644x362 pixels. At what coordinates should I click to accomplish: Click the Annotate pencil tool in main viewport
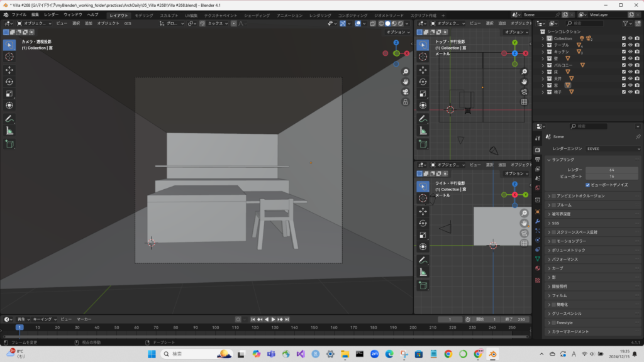click(x=9, y=119)
